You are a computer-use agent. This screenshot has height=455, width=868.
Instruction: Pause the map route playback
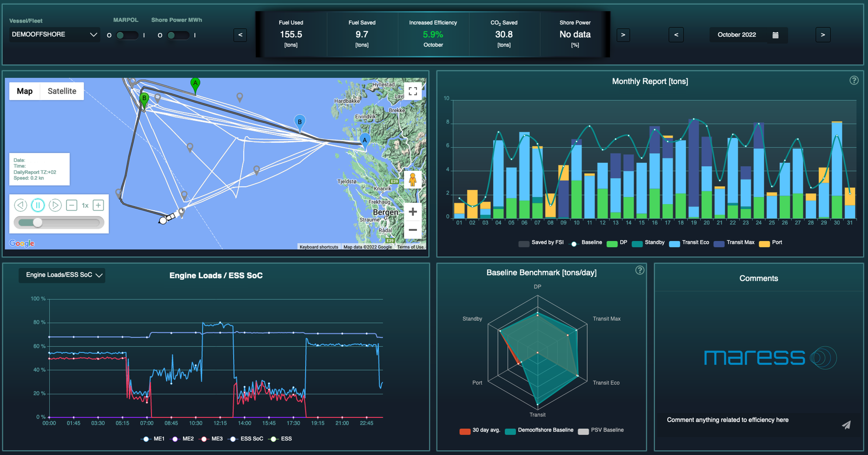(38, 205)
